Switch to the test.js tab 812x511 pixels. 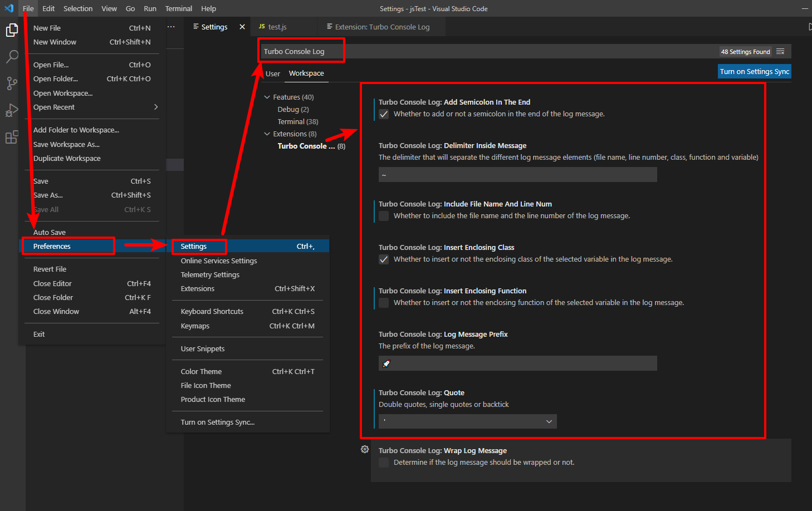[283, 27]
